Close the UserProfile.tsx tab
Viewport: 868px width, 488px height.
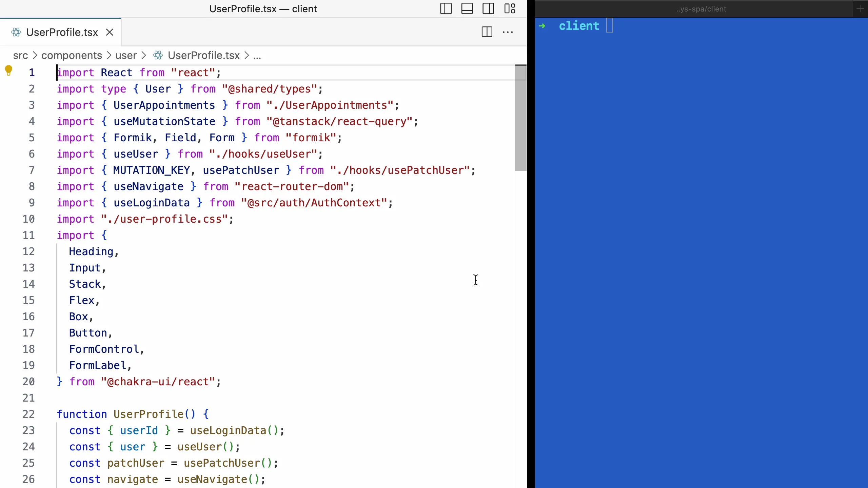pyautogui.click(x=110, y=32)
